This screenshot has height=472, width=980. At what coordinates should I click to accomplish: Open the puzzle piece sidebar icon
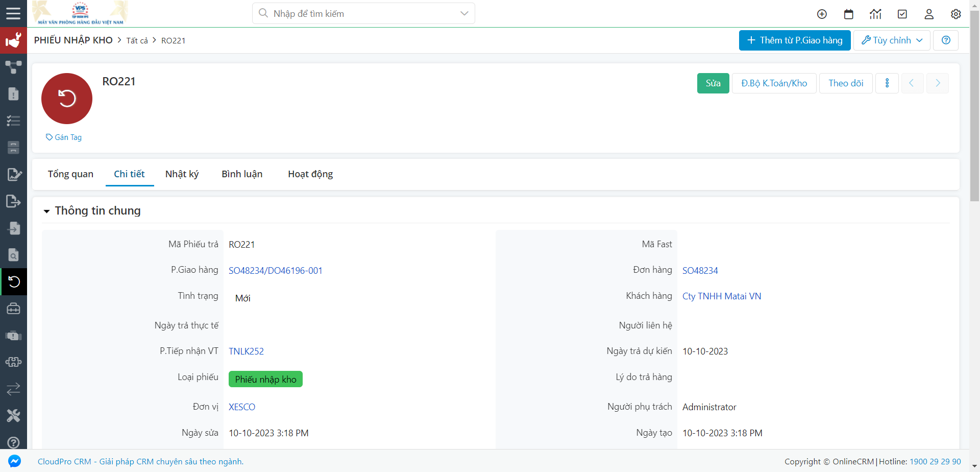[x=13, y=362]
